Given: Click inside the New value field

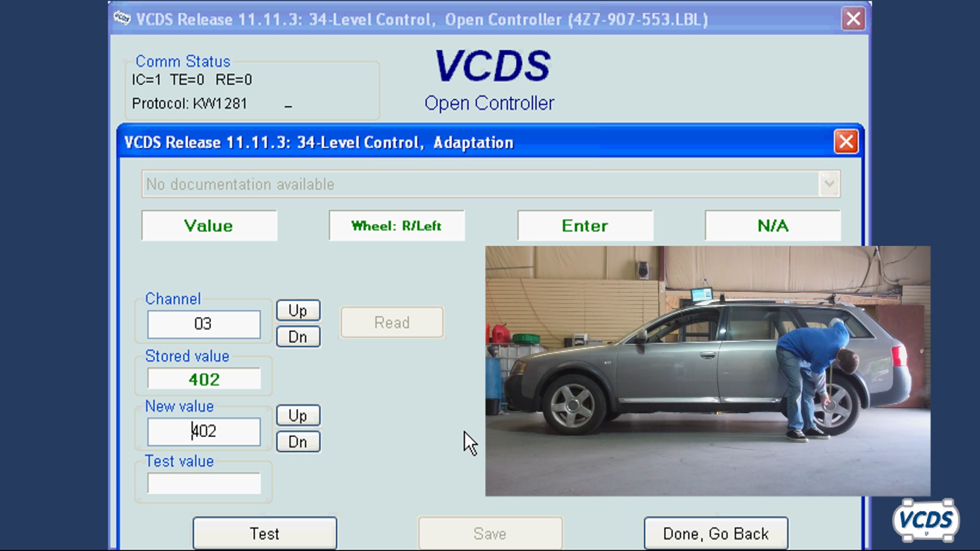Looking at the screenshot, I should [203, 431].
